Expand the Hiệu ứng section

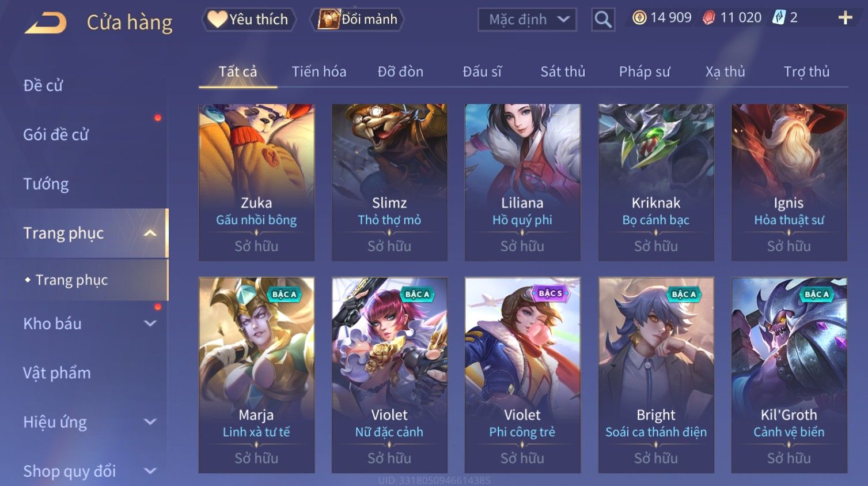[x=150, y=422]
